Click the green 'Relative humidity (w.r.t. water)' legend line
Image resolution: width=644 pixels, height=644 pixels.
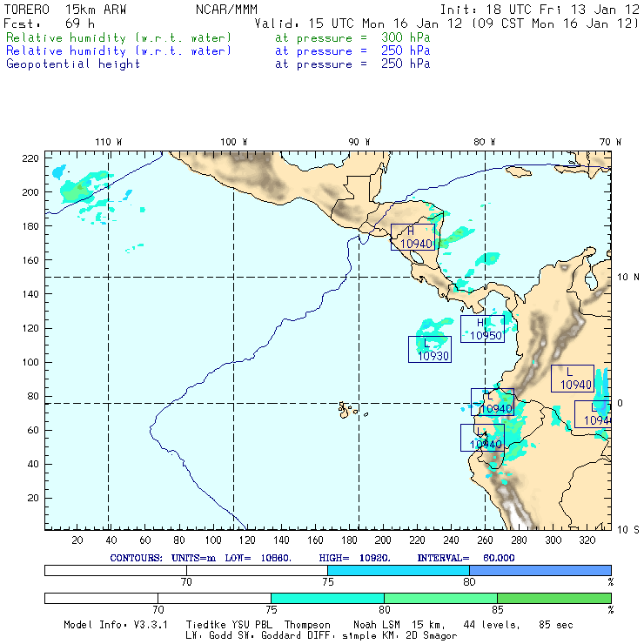click(x=118, y=37)
